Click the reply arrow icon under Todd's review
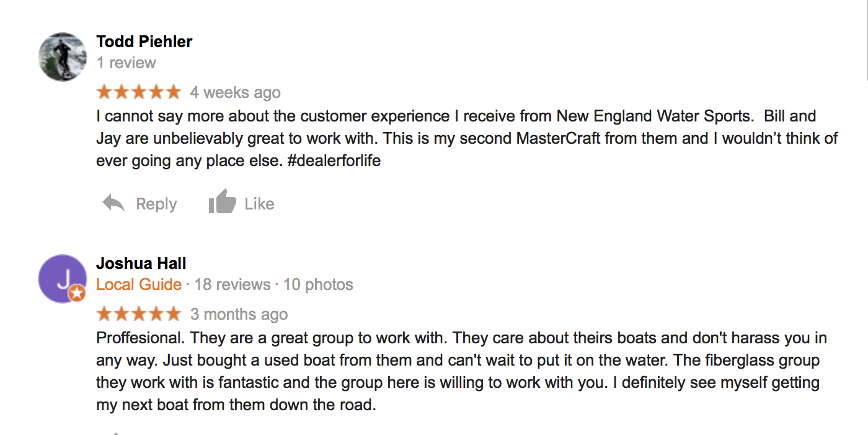Screen dimensions: 868x435 [113, 203]
